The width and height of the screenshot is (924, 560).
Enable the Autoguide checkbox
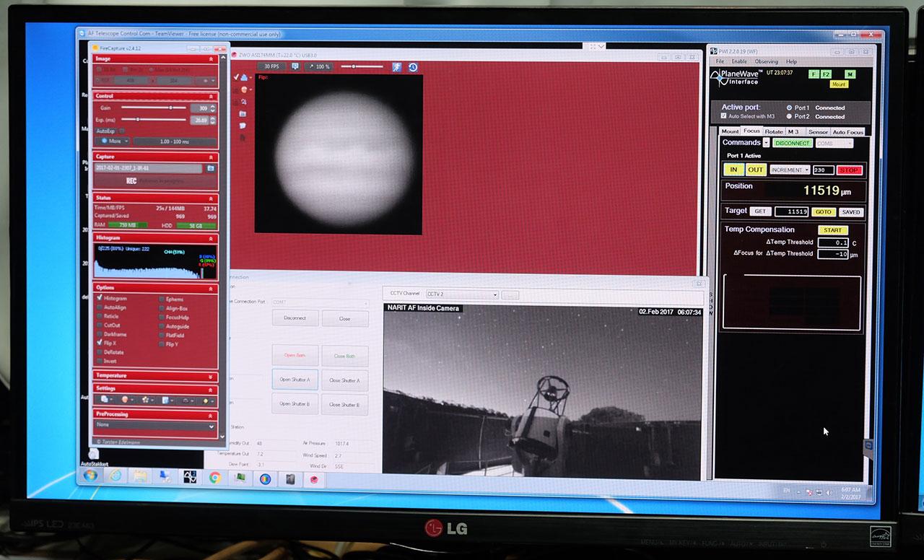161,326
